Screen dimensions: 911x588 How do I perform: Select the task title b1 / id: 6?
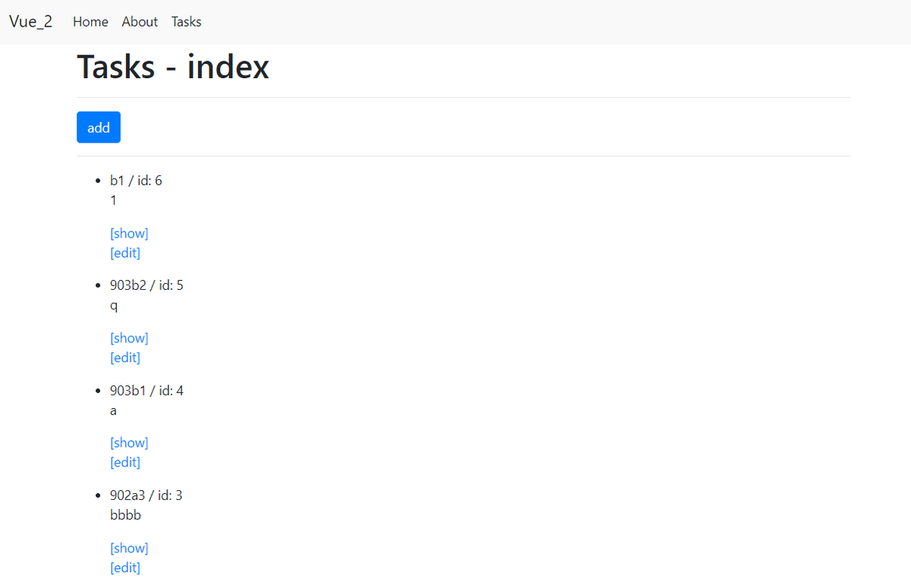136,180
